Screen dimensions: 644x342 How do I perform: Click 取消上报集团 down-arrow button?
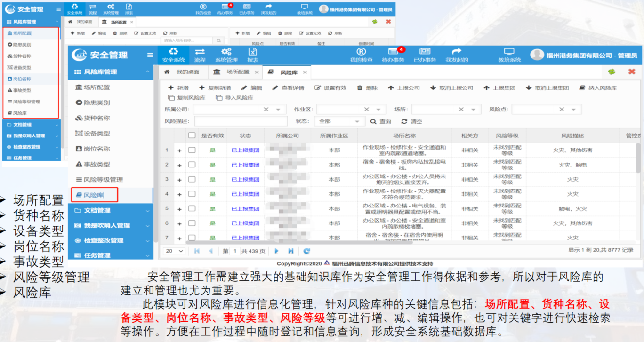(547, 88)
